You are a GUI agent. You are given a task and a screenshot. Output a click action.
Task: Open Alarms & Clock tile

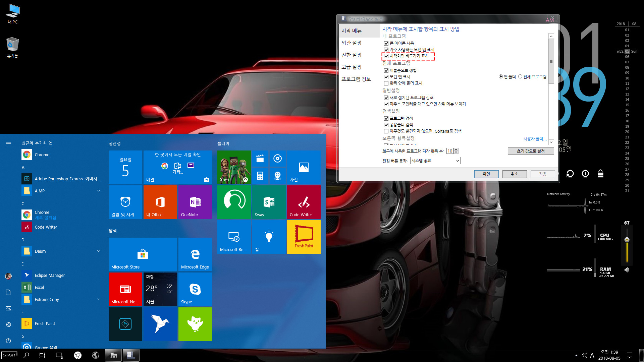125,202
